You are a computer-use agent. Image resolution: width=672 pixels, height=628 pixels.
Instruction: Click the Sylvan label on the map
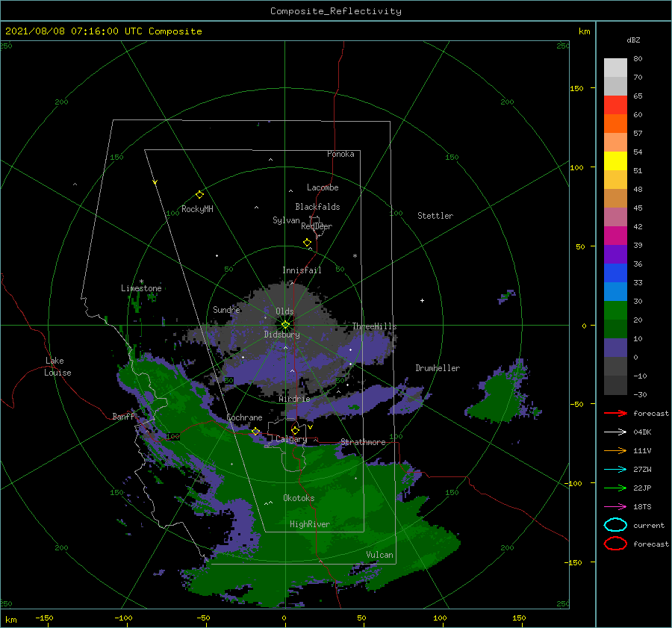pyautogui.click(x=286, y=220)
